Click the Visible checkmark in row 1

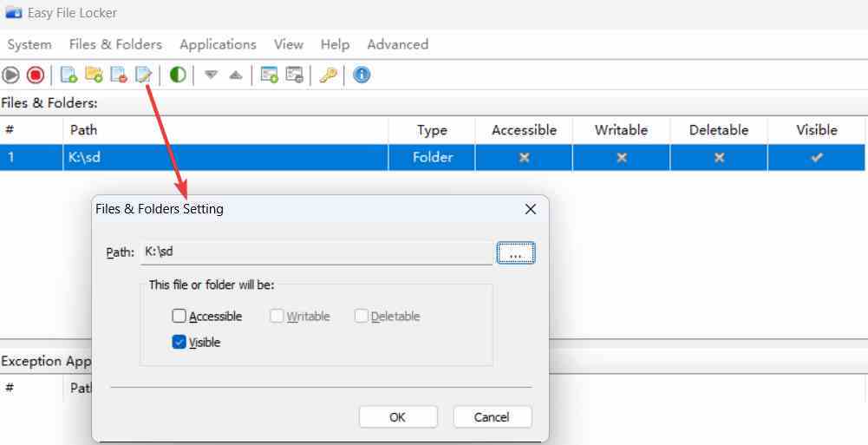coord(817,157)
